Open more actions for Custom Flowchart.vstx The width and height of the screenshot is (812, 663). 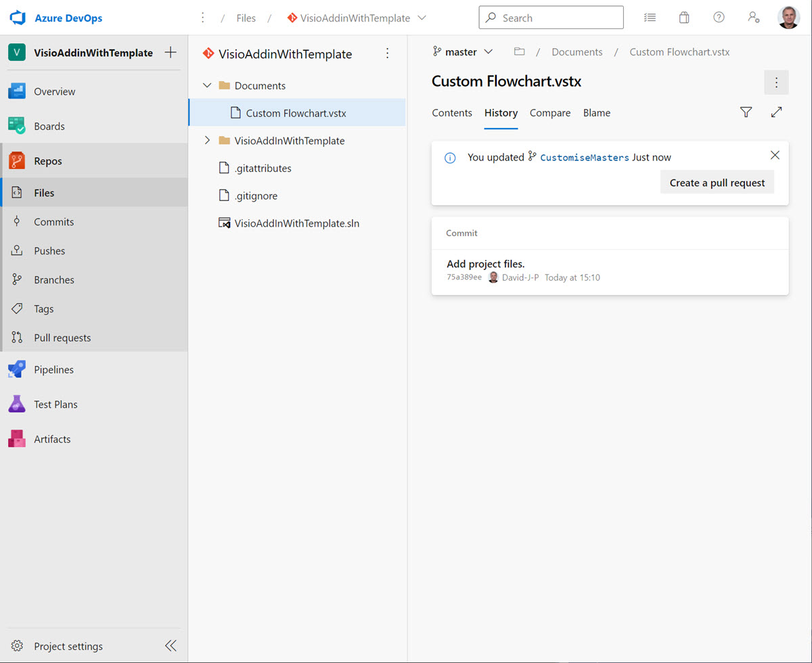(776, 83)
